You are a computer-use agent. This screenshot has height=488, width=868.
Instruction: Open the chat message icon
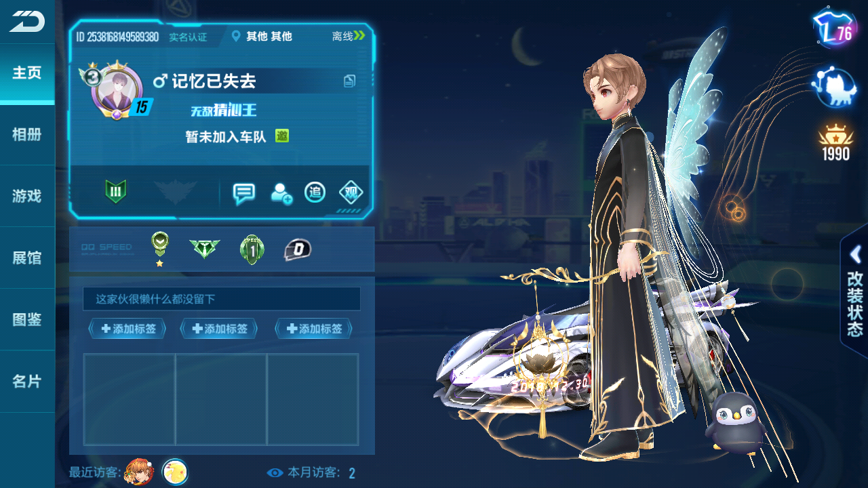point(243,194)
